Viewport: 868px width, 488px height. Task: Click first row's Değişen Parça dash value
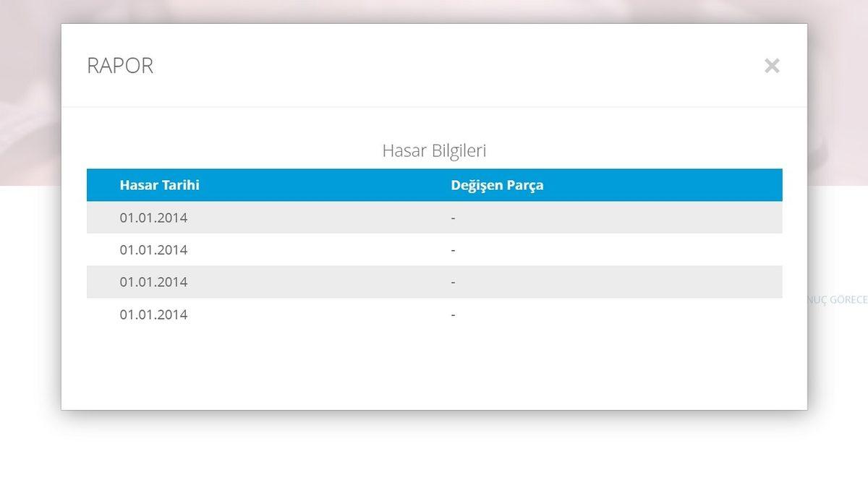coord(453,218)
